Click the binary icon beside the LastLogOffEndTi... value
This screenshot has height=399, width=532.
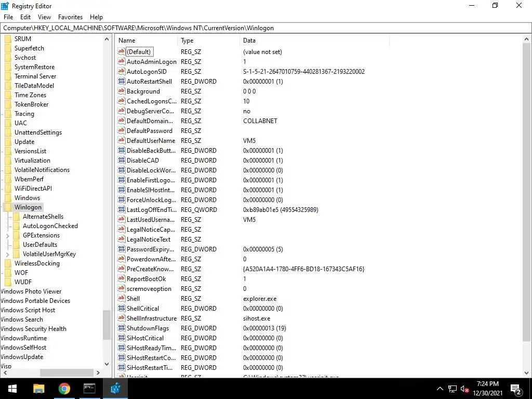pyautogui.click(x=122, y=210)
